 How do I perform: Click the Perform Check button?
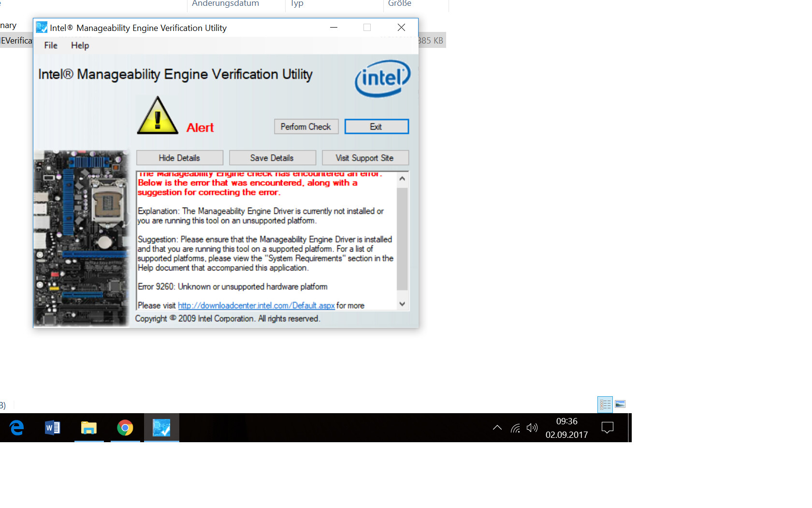tap(306, 127)
